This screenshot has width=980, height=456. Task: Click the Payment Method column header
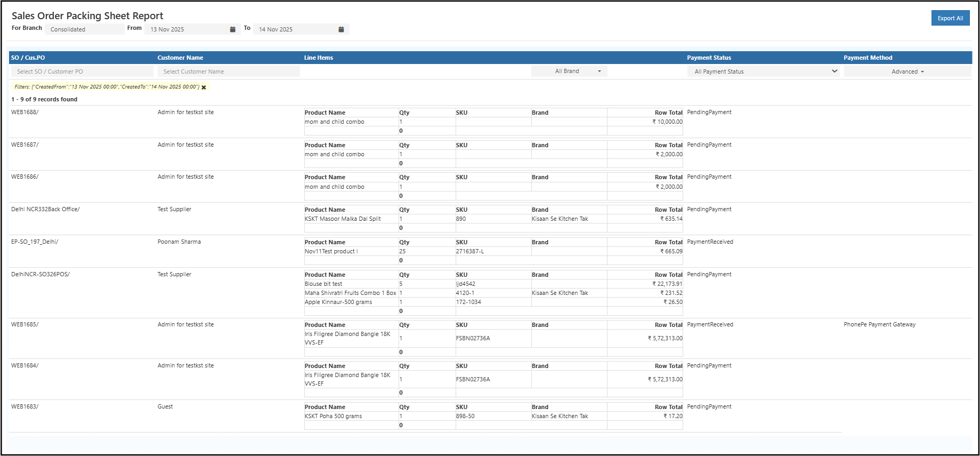[x=868, y=58]
